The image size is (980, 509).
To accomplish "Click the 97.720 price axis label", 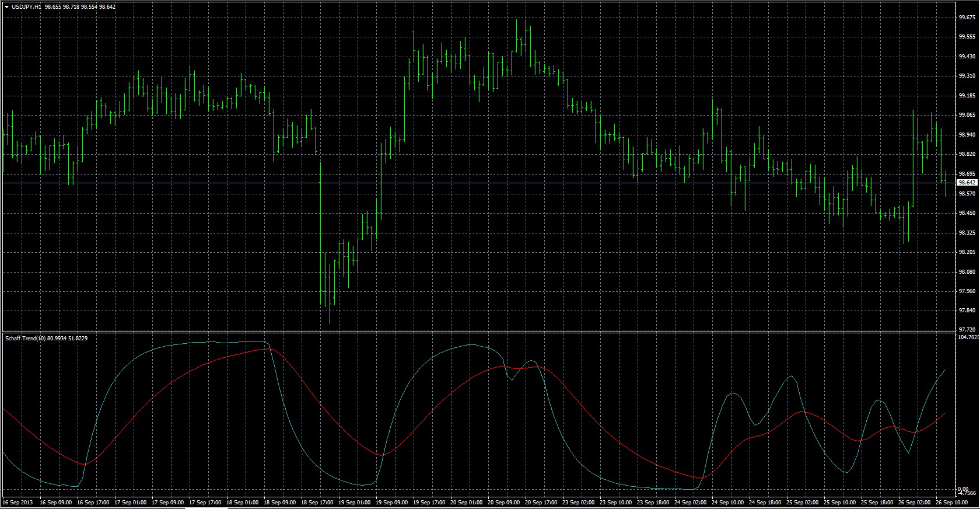I will pos(967,330).
